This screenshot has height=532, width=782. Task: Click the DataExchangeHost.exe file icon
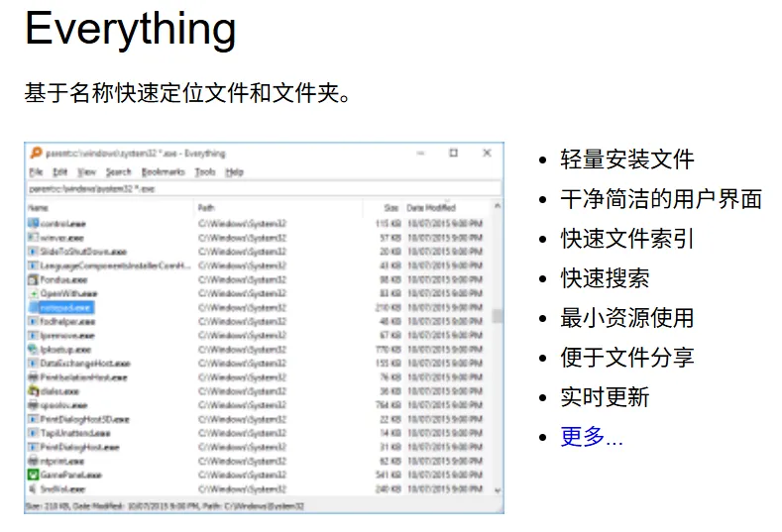point(33,363)
